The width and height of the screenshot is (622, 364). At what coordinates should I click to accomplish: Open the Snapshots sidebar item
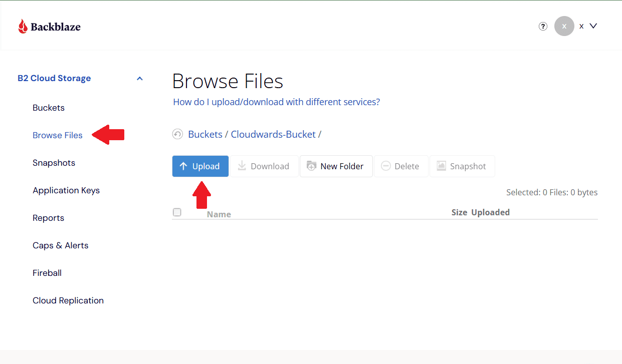[54, 163]
